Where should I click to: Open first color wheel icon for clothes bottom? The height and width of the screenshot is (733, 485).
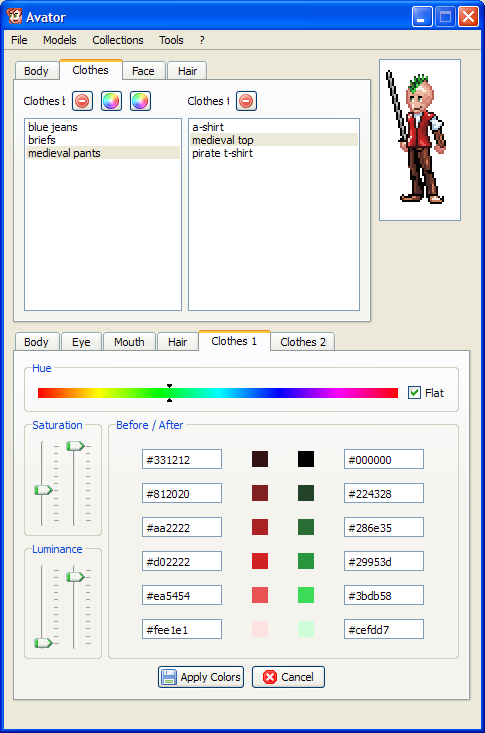point(111,101)
